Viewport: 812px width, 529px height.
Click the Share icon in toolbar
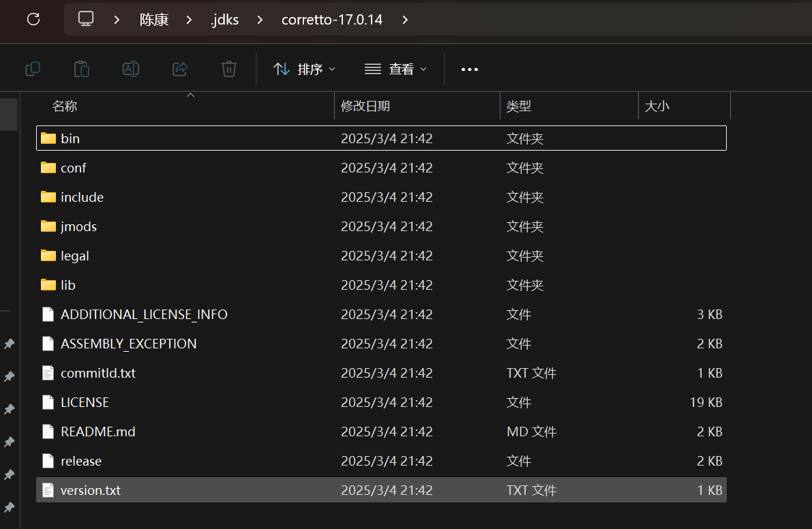180,69
